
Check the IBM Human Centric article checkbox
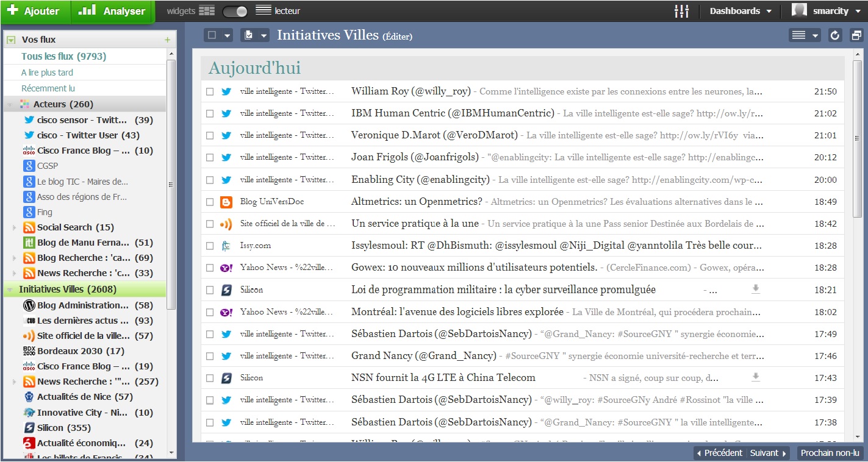(210, 114)
